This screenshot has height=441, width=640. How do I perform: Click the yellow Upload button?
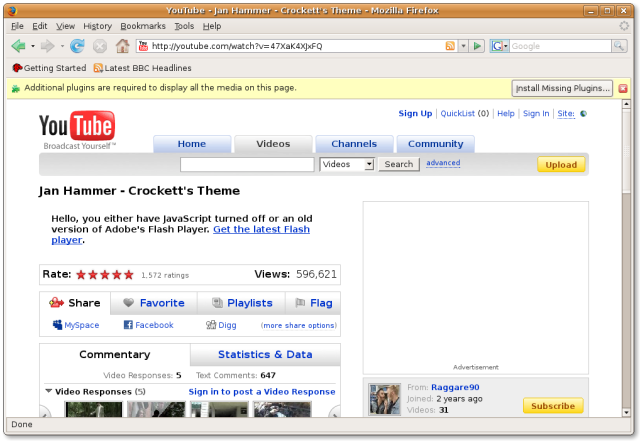[x=561, y=165]
